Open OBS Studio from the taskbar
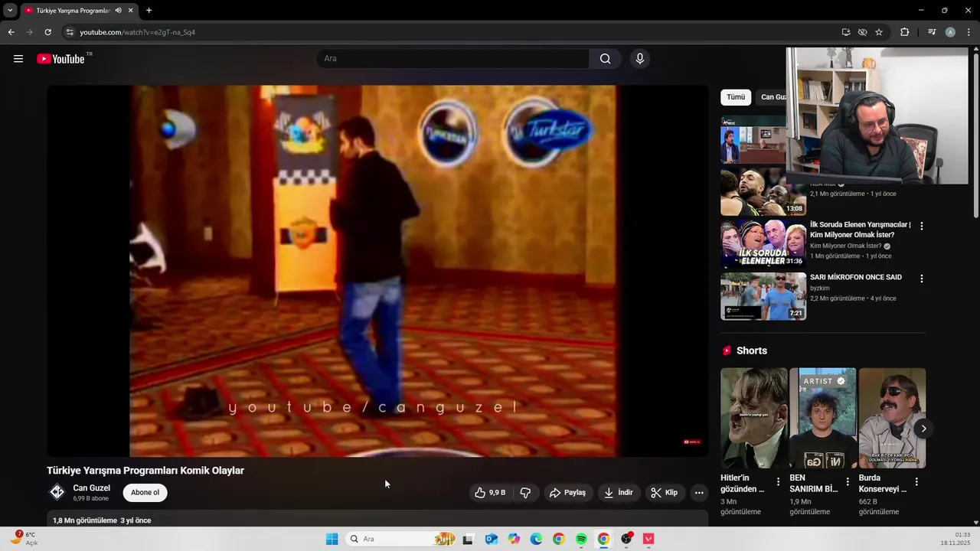980x551 pixels. tap(626, 539)
